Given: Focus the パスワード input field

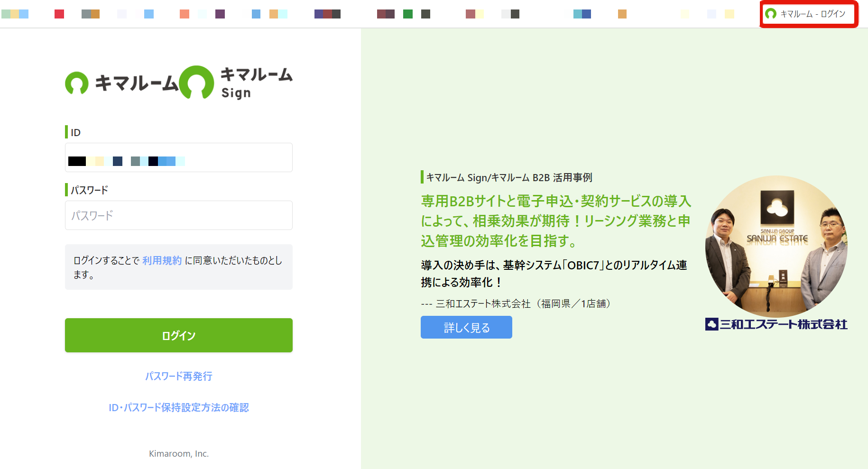Looking at the screenshot, I should pos(179,215).
